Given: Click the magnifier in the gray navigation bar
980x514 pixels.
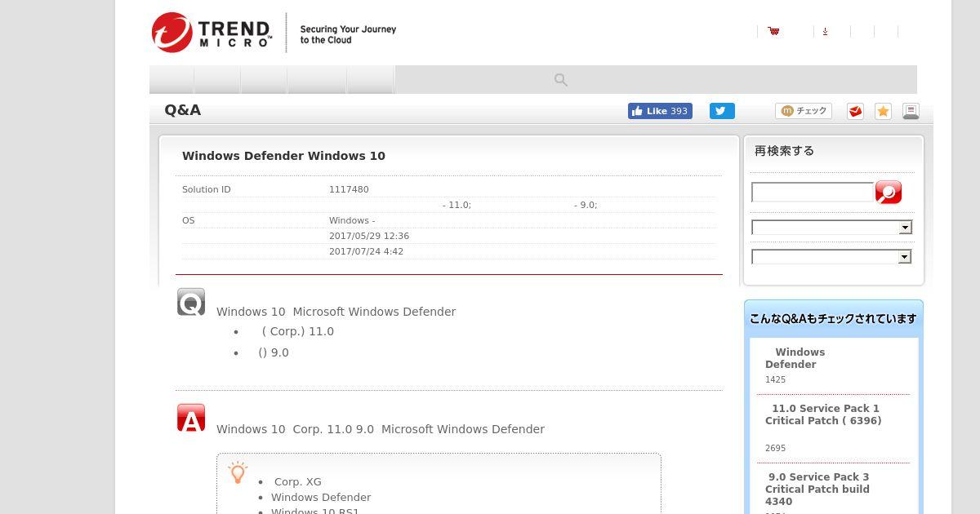Looking at the screenshot, I should point(561,80).
